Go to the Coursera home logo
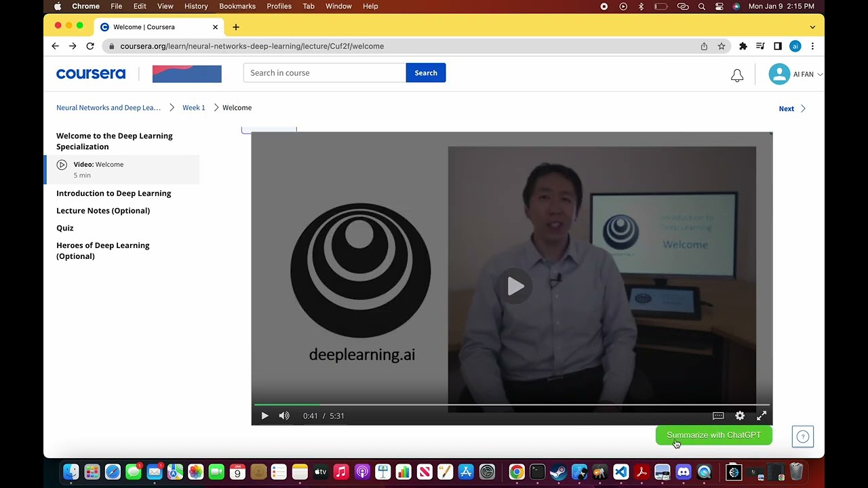Screen dimensions: 868x488 click(91, 74)
